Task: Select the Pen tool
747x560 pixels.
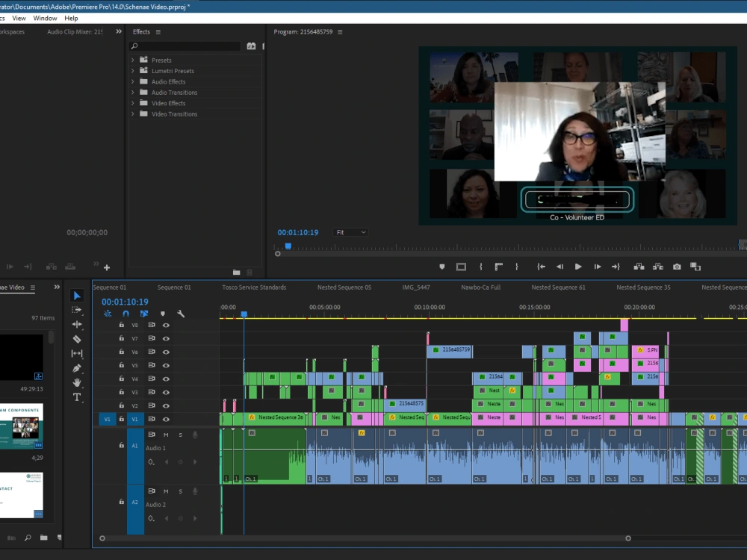Action: pyautogui.click(x=77, y=368)
